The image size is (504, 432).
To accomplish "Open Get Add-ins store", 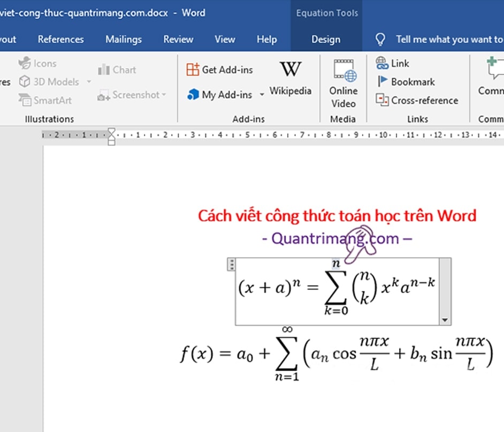I will [x=219, y=70].
